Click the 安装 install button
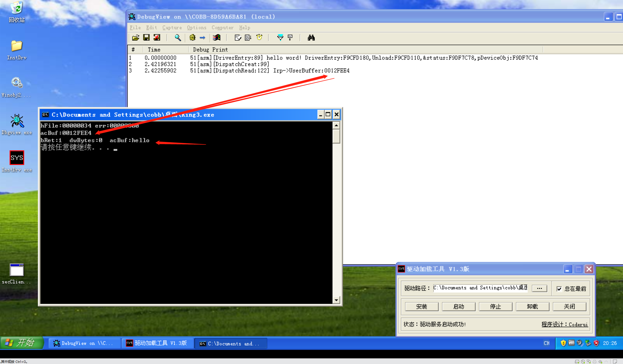The height and width of the screenshot is (364, 623). click(x=421, y=307)
